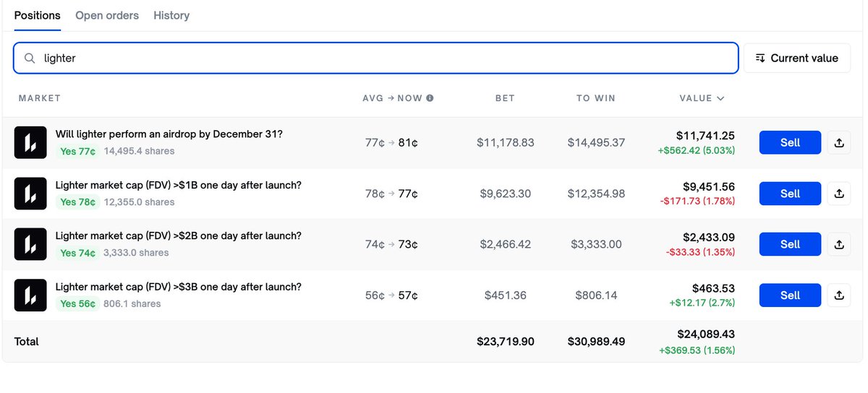Open the Lighter logo for the >$3B market
868x393 pixels.
[30, 295]
